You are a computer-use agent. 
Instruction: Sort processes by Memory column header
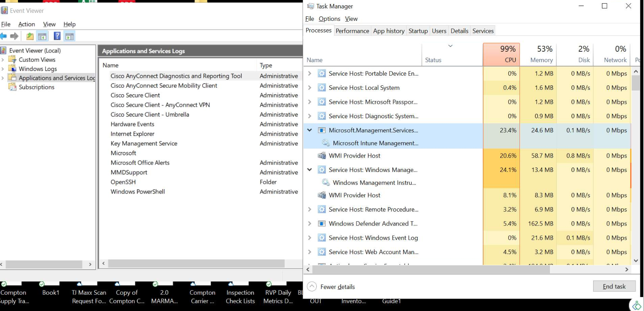tap(538, 54)
